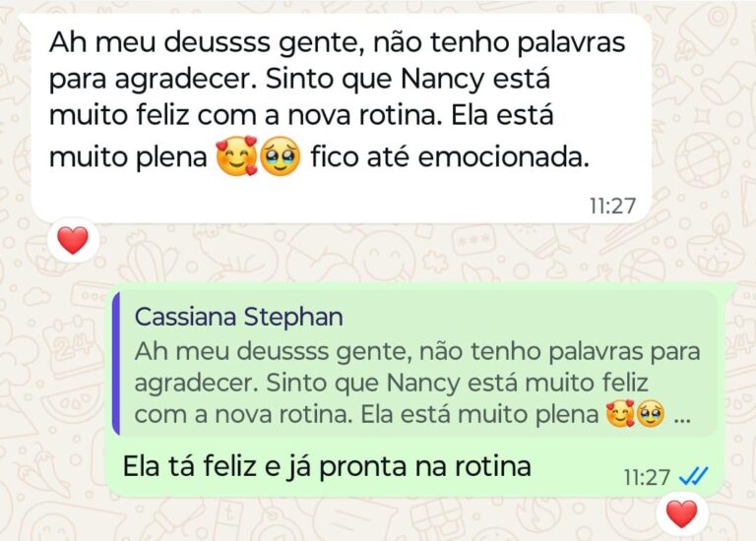The width and height of the screenshot is (756, 541).
Task: Tap the hearts-face emoji in the quoted preview
Action: pos(620,414)
